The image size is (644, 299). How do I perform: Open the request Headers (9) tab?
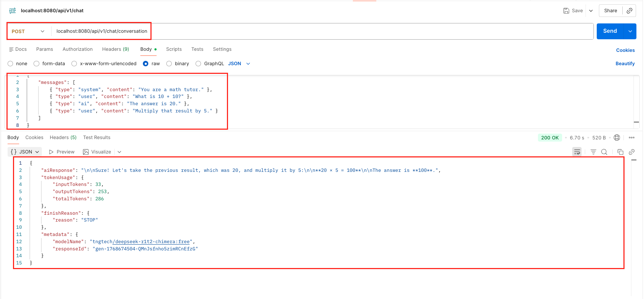click(115, 49)
